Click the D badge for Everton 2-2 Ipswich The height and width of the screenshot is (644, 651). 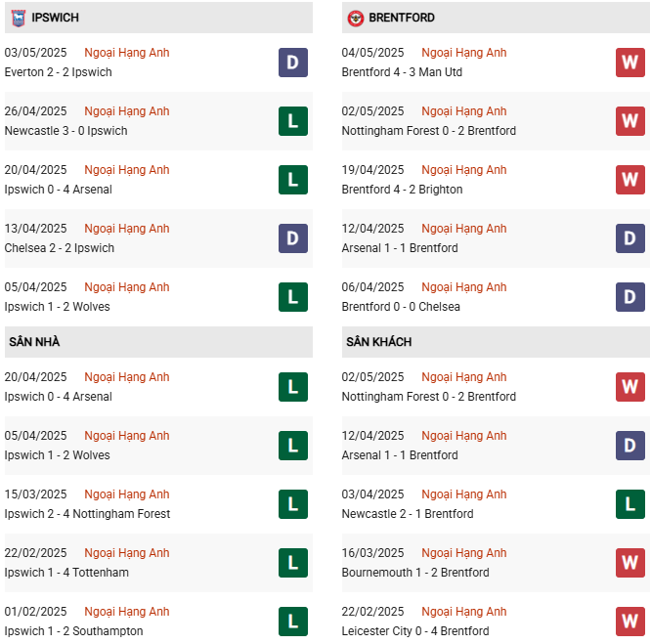pyautogui.click(x=293, y=63)
